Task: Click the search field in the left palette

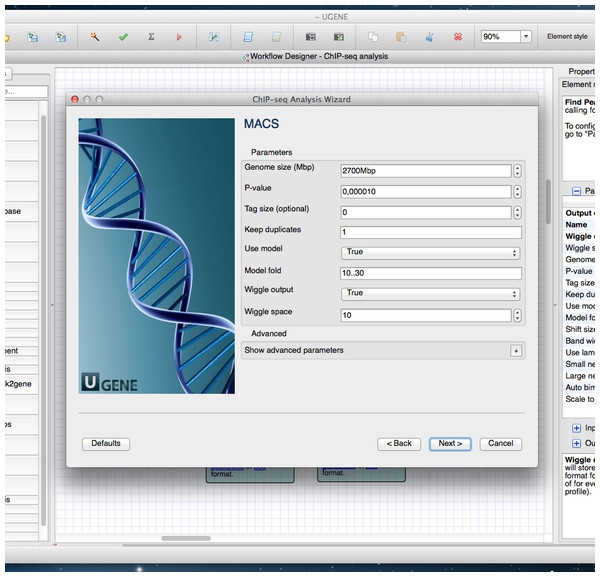Action: click(26, 91)
